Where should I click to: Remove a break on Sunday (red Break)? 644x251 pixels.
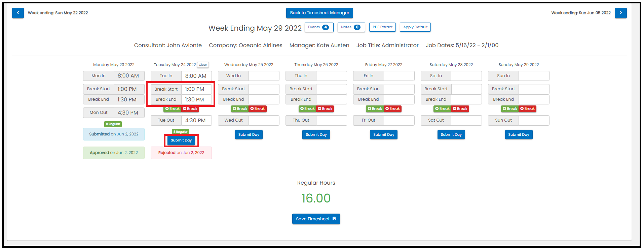click(528, 109)
